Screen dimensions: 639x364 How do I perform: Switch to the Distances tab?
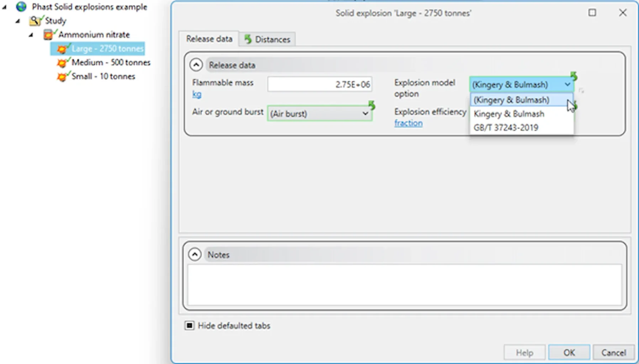point(268,39)
